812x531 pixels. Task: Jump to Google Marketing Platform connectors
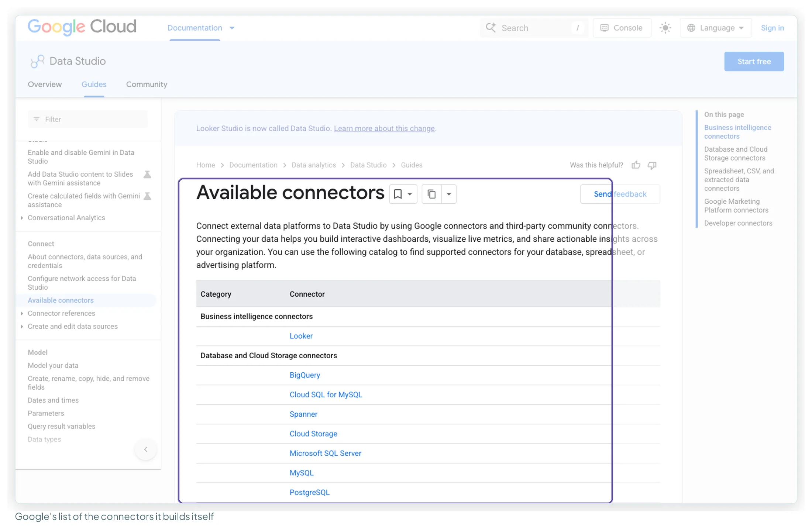(x=736, y=206)
